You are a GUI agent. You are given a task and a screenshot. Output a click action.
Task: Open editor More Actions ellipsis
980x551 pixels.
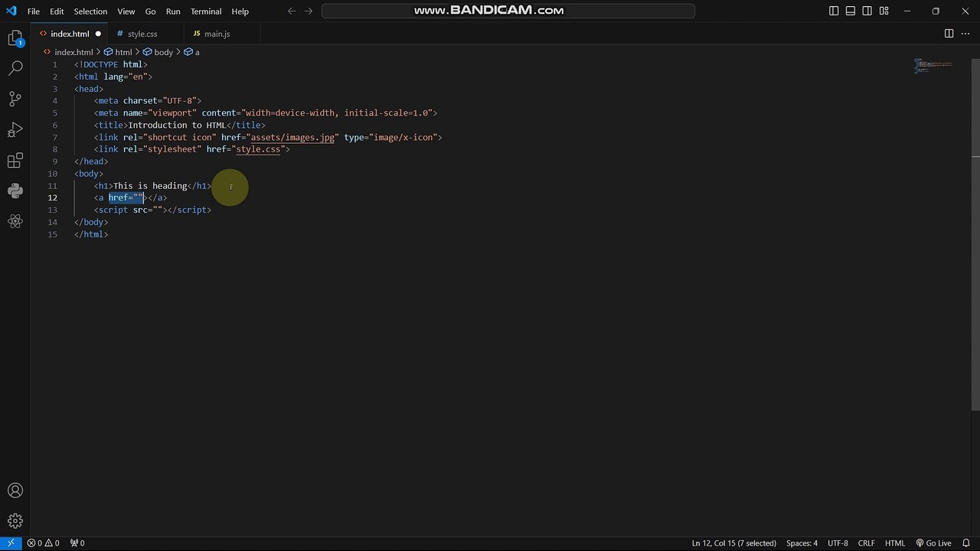pyautogui.click(x=965, y=34)
